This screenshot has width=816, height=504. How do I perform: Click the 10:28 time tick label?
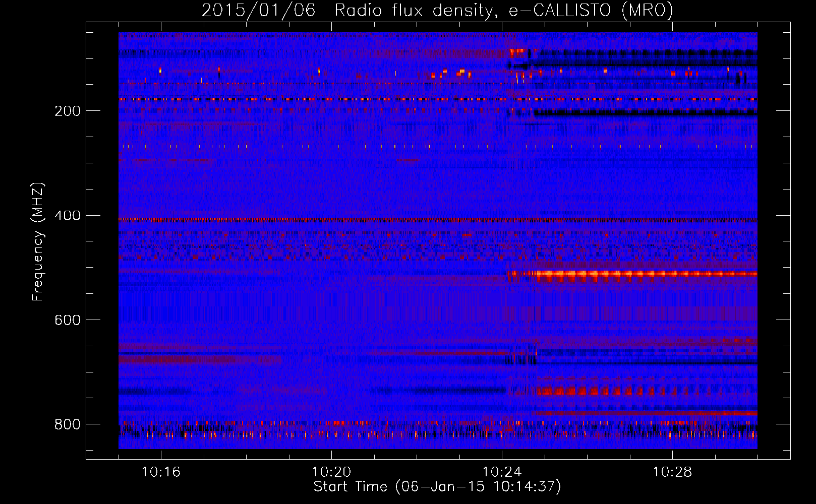tap(672, 472)
